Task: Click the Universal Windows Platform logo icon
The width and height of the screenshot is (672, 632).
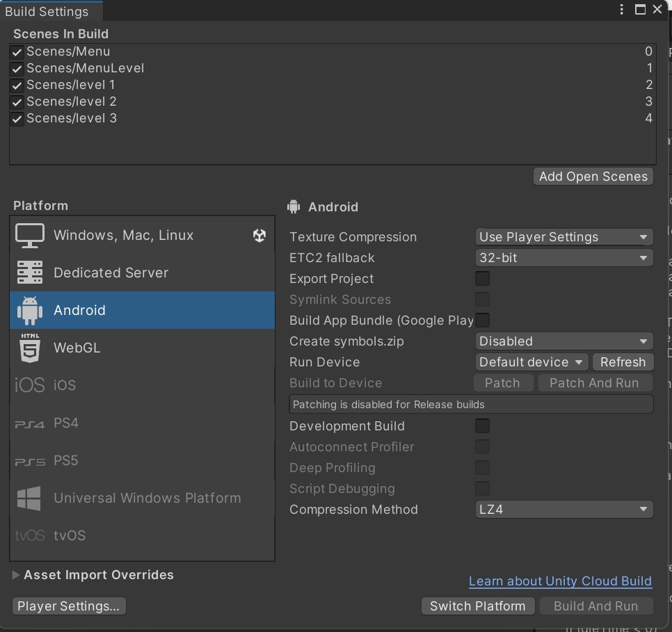Action: click(x=29, y=499)
